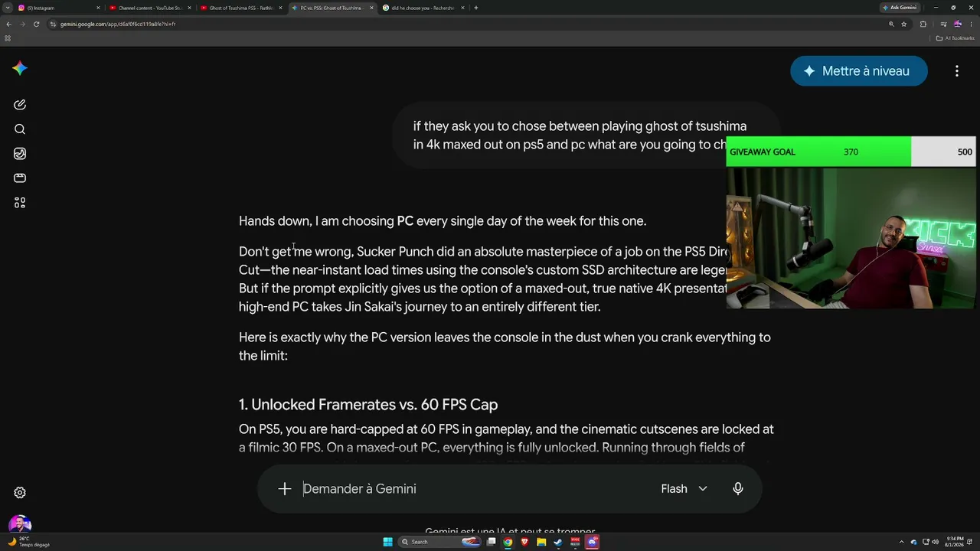Start a new chat with the pencil icon
The height and width of the screenshot is (551, 980).
(20, 105)
